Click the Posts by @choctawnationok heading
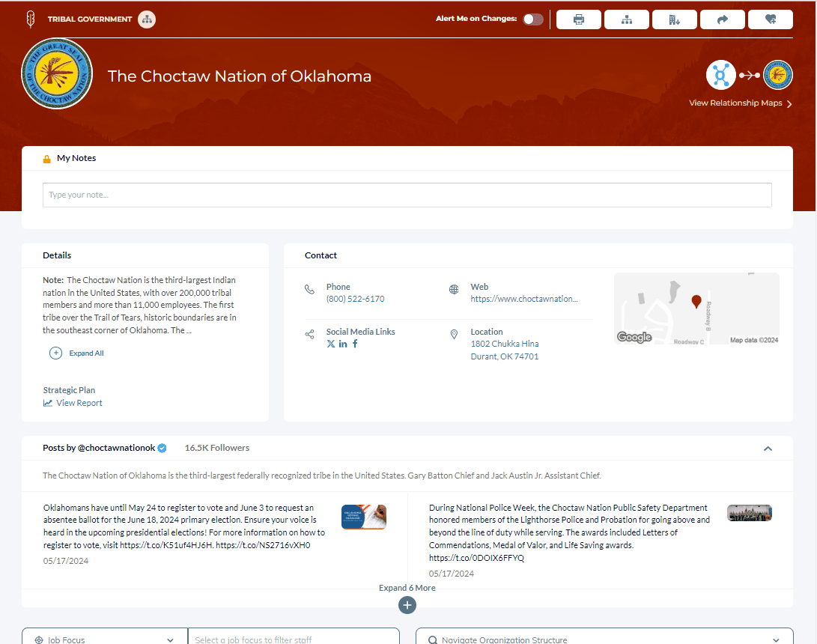 99,448
